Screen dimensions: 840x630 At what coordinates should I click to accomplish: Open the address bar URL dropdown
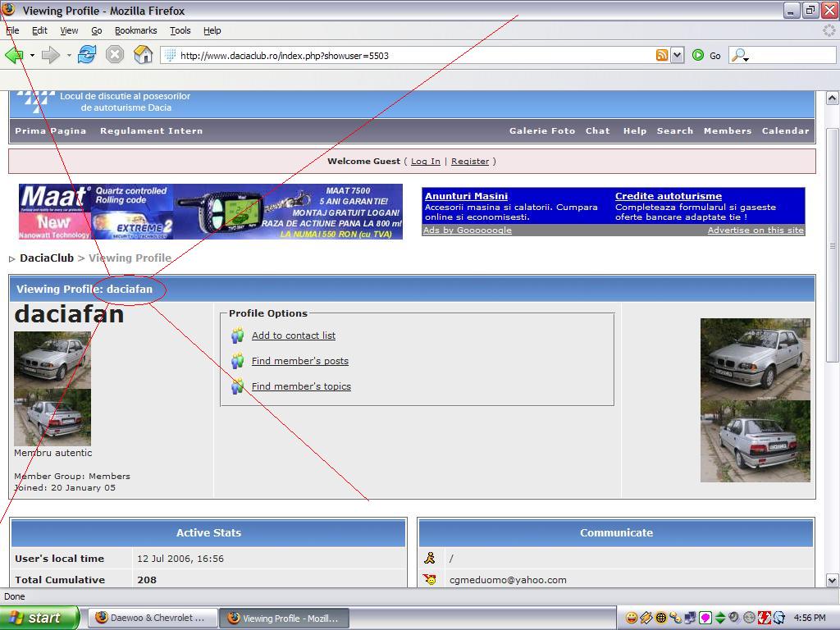tap(677, 55)
